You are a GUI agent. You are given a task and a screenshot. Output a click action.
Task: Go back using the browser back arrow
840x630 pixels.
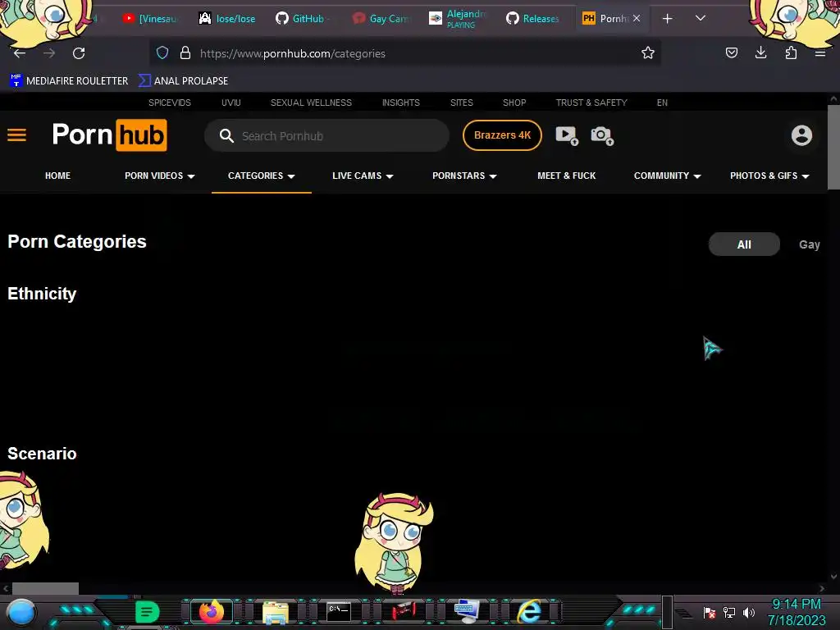click(20, 53)
